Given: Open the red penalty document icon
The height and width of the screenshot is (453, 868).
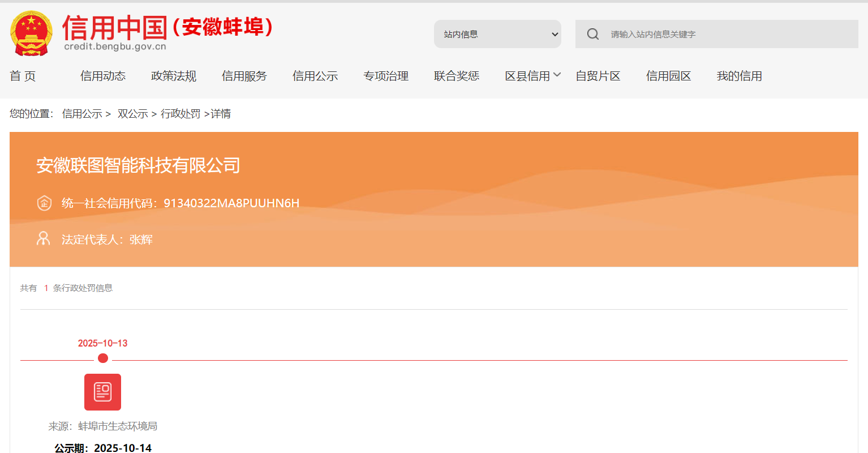Looking at the screenshot, I should tap(102, 392).
